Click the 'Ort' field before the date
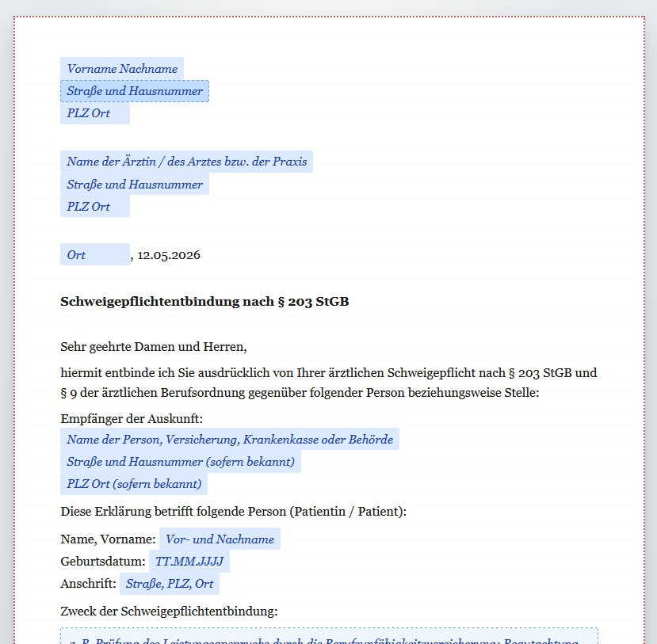This screenshot has height=644, width=657. (x=95, y=254)
